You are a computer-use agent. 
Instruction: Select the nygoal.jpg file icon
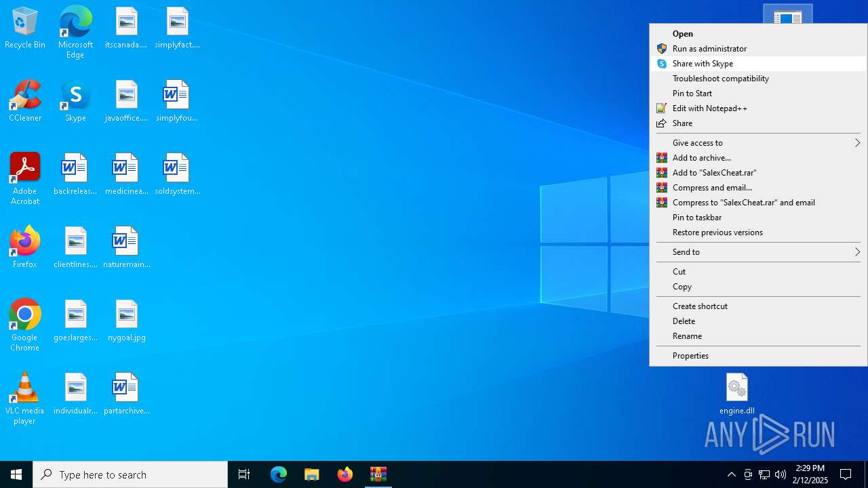click(x=126, y=321)
